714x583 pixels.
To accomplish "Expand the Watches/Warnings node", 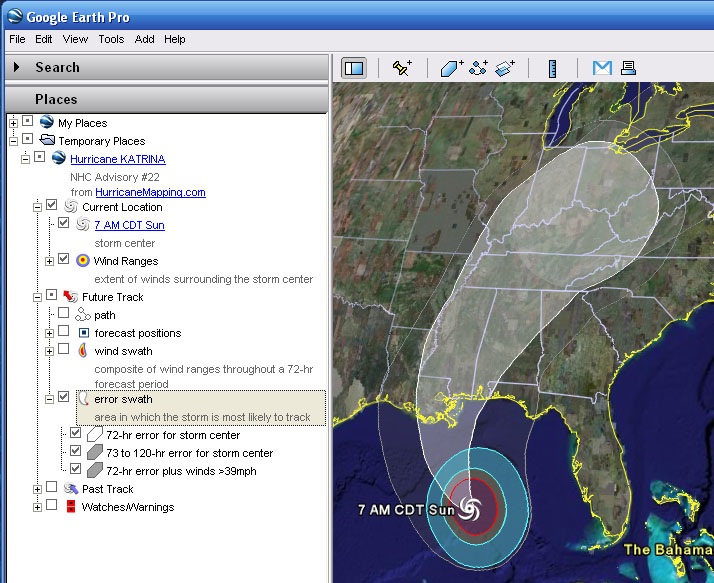I will tap(37, 507).
